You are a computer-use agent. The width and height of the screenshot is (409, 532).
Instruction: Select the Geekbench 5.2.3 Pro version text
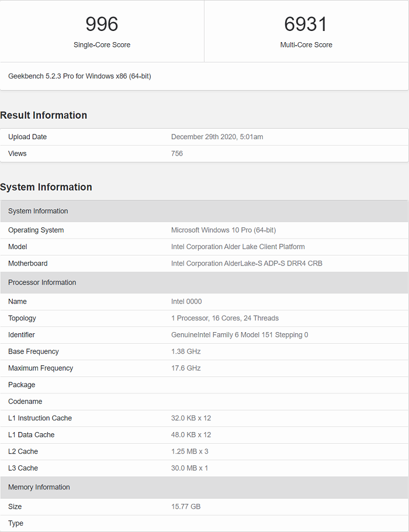point(79,76)
